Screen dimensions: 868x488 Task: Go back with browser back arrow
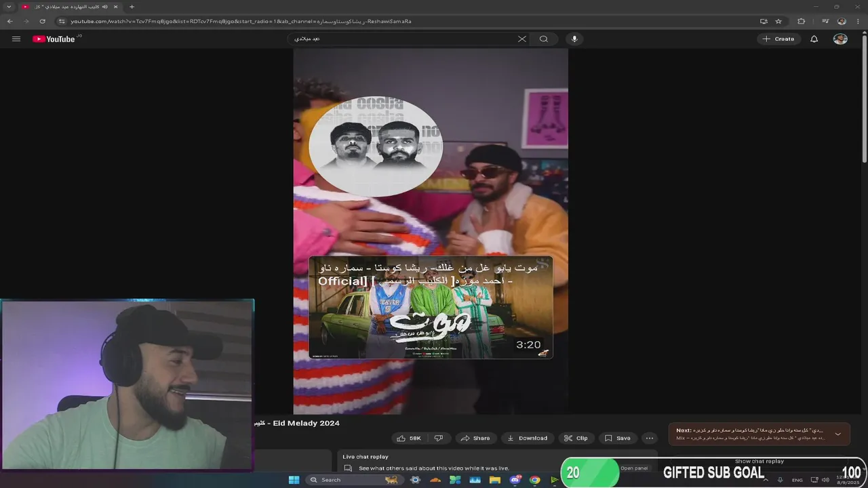click(9, 21)
